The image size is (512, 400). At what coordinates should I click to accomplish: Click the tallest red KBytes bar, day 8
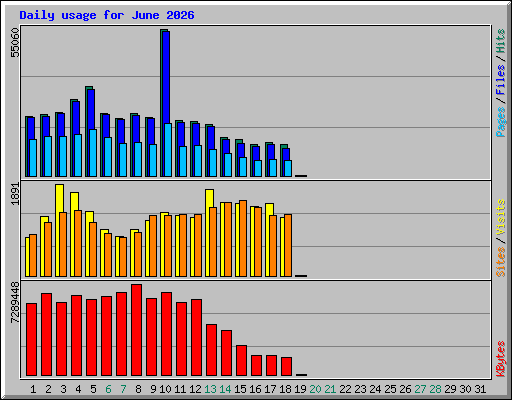point(136,330)
